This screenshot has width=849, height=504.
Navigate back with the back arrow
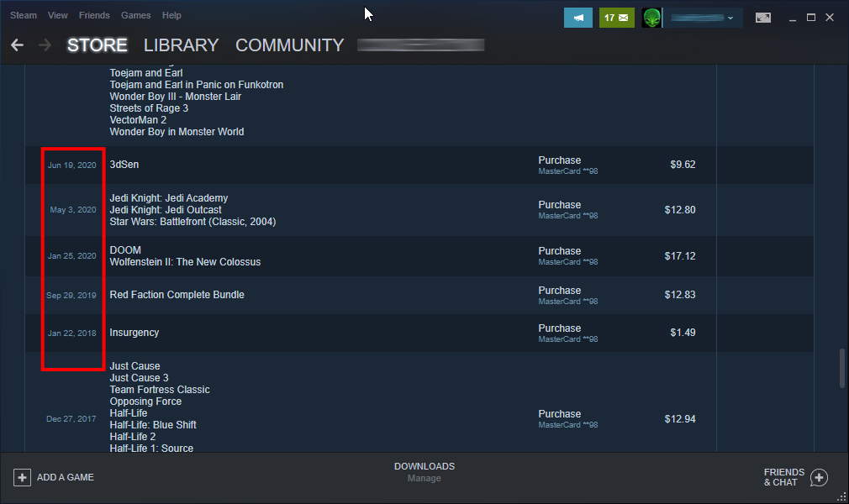17,45
